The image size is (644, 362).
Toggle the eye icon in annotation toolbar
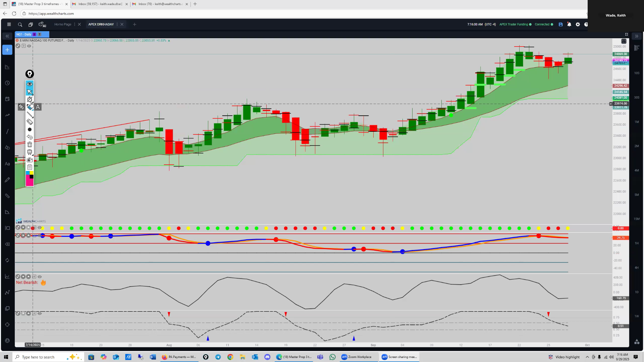[x=30, y=84]
